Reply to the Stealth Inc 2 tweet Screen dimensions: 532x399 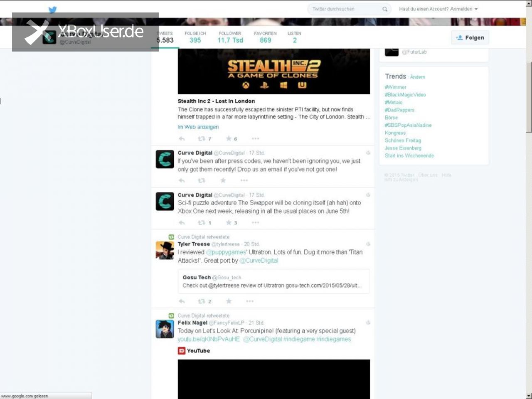click(182, 139)
